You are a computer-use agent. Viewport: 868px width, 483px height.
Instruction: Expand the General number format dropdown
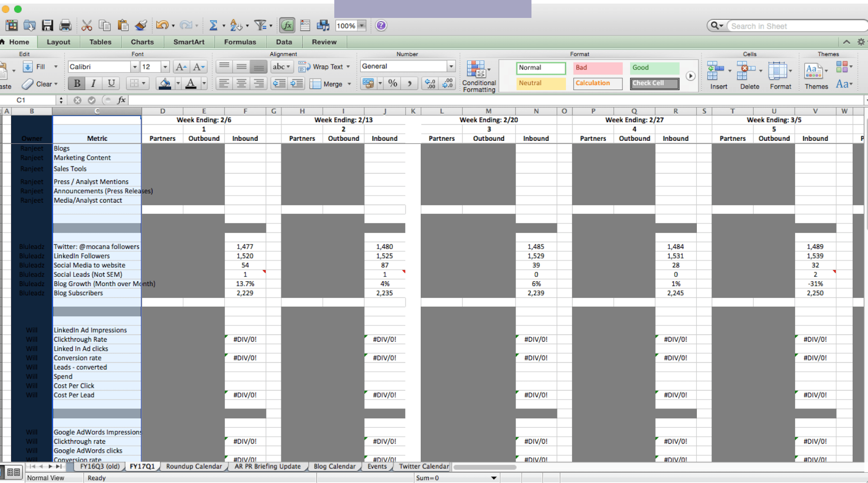pos(451,66)
